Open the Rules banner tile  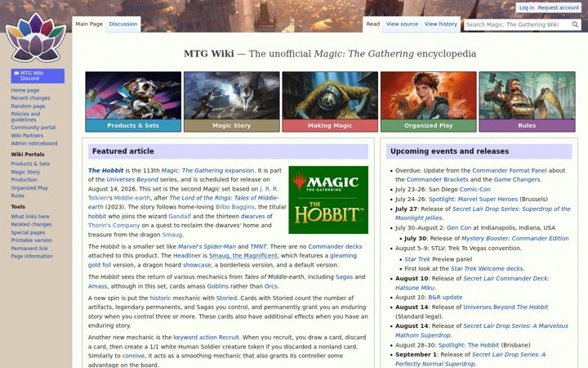click(x=527, y=101)
